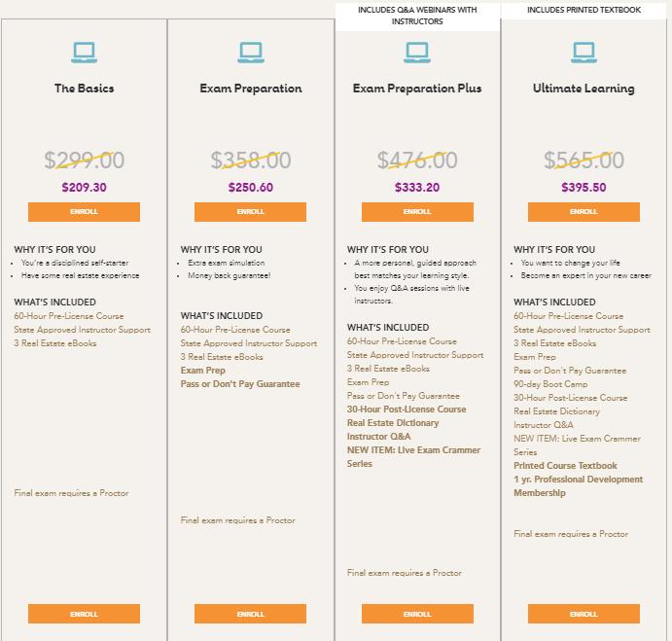Click bottom ENROLL button under The Basics
The image size is (672, 641).
pyautogui.click(x=84, y=614)
